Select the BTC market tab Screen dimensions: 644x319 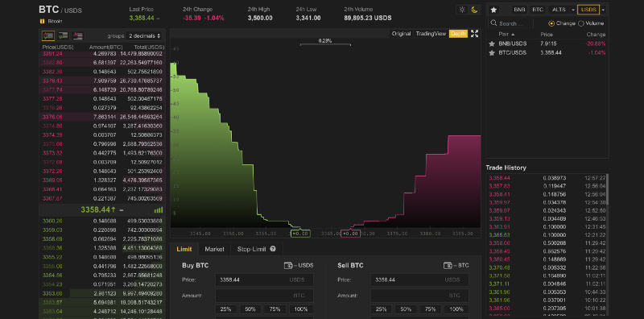pyautogui.click(x=537, y=10)
